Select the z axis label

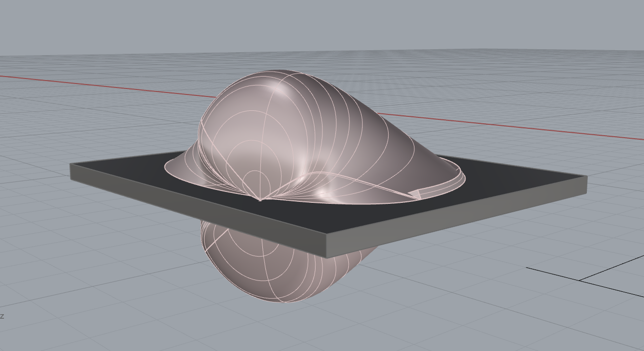click(x=2, y=316)
